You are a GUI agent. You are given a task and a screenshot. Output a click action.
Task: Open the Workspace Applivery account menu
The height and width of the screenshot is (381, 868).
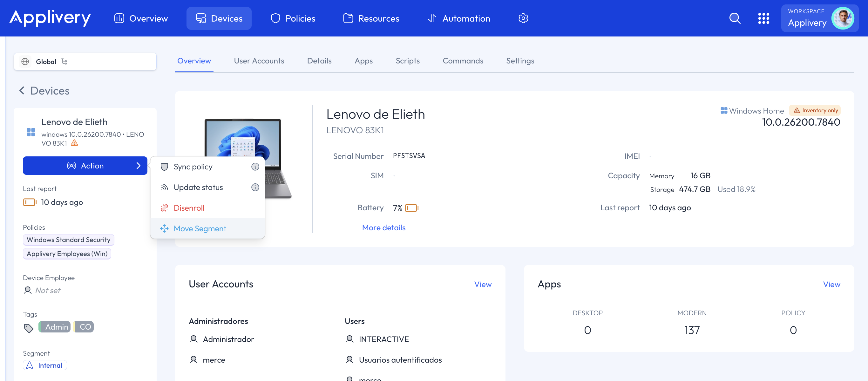click(x=819, y=18)
